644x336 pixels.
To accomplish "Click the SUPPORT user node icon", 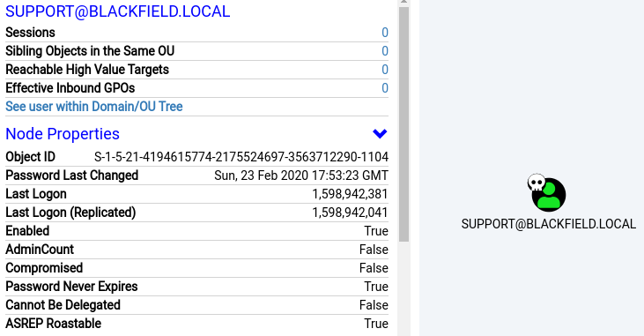I will [x=549, y=195].
